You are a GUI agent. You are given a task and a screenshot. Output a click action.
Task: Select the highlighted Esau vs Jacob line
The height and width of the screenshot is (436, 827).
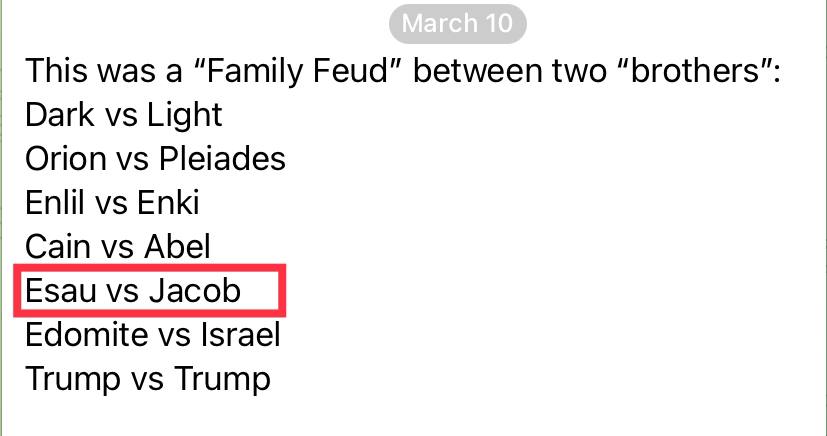[x=150, y=290]
